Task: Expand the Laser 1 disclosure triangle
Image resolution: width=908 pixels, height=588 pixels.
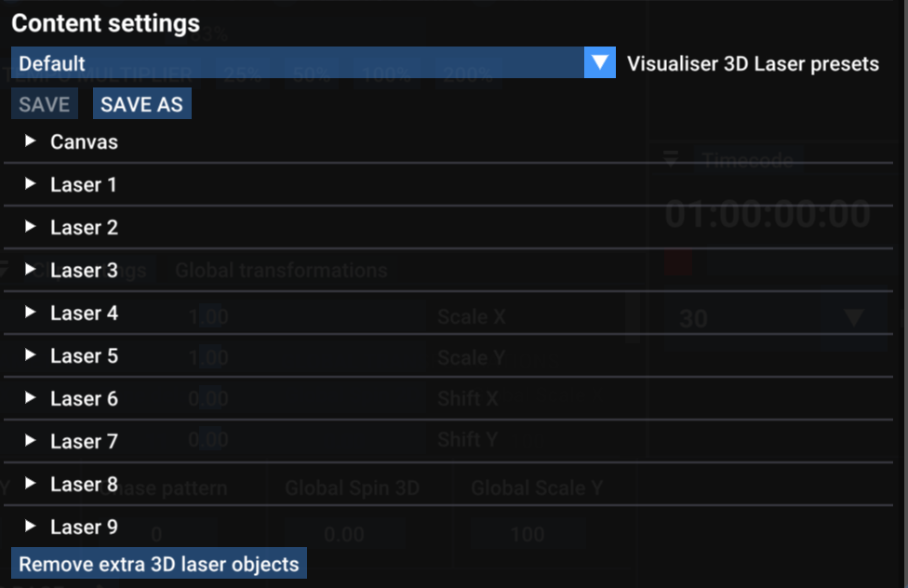Action: click(x=31, y=184)
